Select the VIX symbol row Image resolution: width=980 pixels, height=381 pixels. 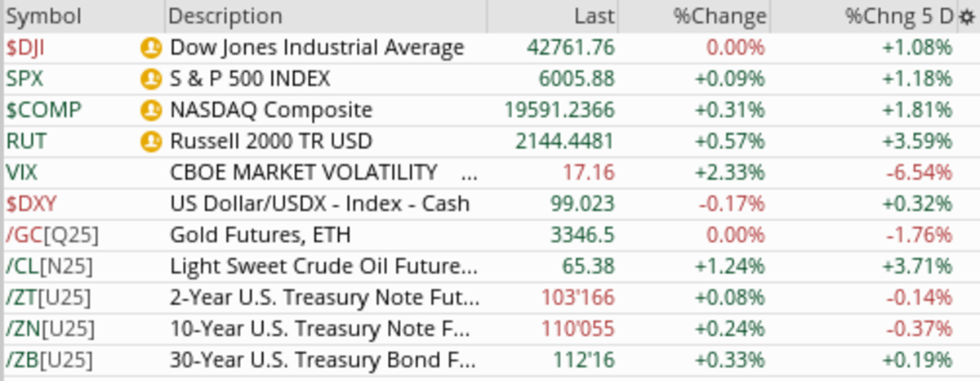22,173
